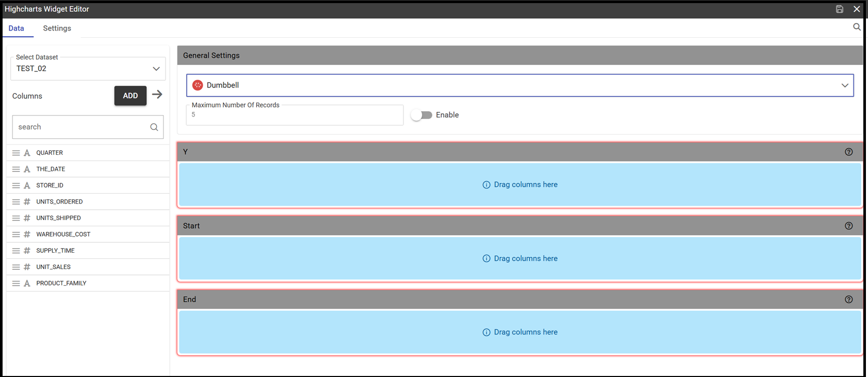The height and width of the screenshot is (377, 868).
Task: Select the UNITS_ORDERED column name
Action: coord(59,202)
